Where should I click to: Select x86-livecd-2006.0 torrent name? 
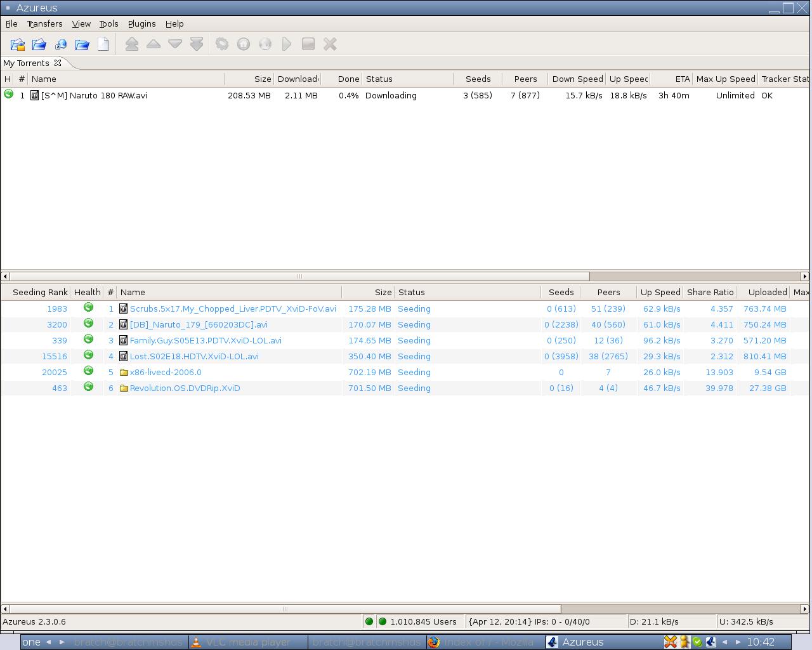click(x=166, y=372)
